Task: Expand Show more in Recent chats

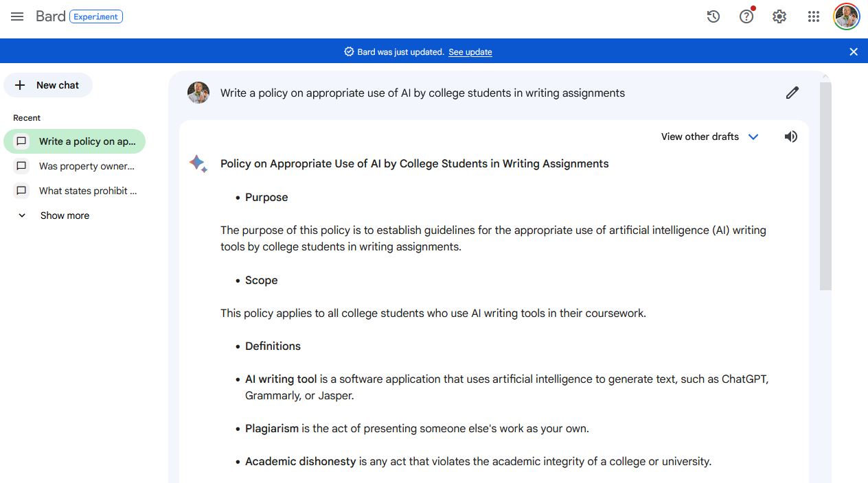Action: (x=64, y=215)
